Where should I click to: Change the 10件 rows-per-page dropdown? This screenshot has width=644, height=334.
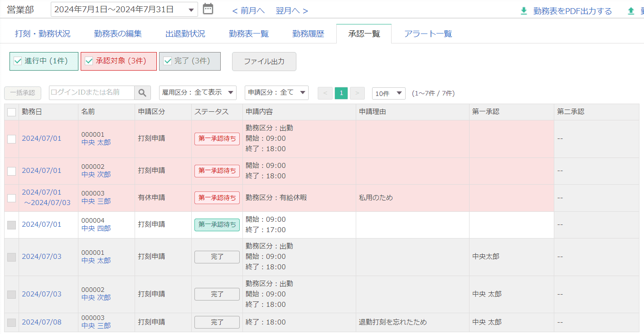tap(388, 93)
